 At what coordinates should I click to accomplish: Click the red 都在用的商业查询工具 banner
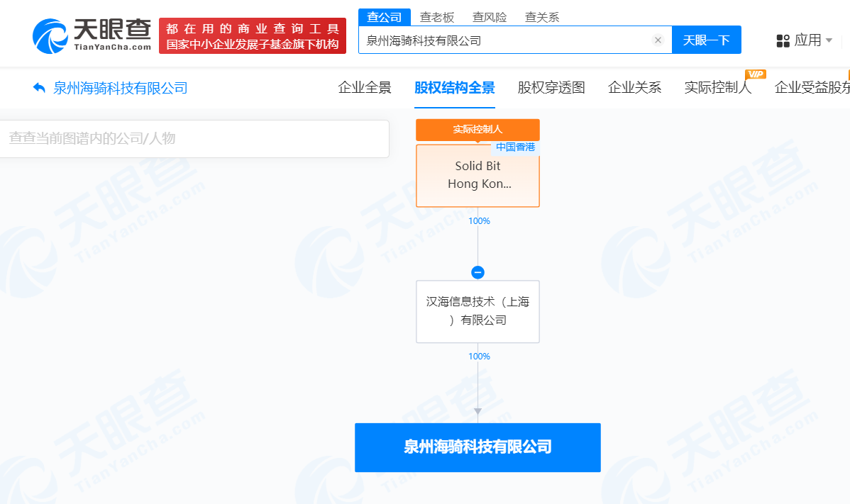pos(253,36)
